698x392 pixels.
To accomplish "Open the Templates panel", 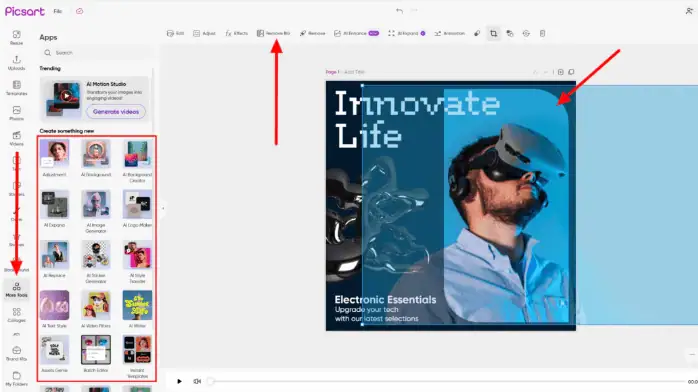I will pos(16,88).
